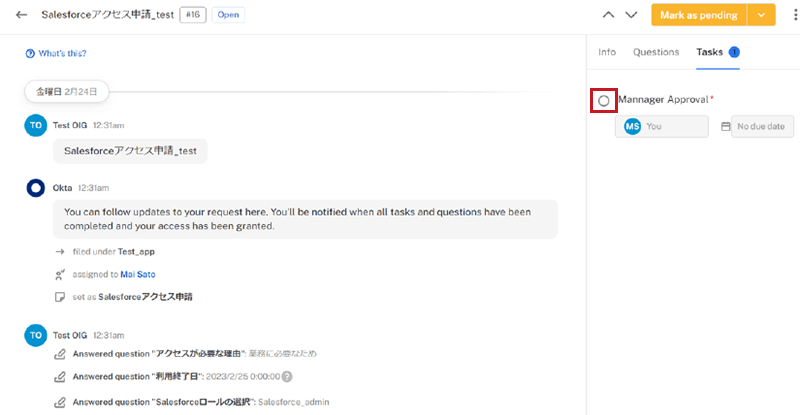The height and width of the screenshot is (415, 800).
Task: Click the person icon beside assigned to Mai Sato
Action: click(60, 275)
